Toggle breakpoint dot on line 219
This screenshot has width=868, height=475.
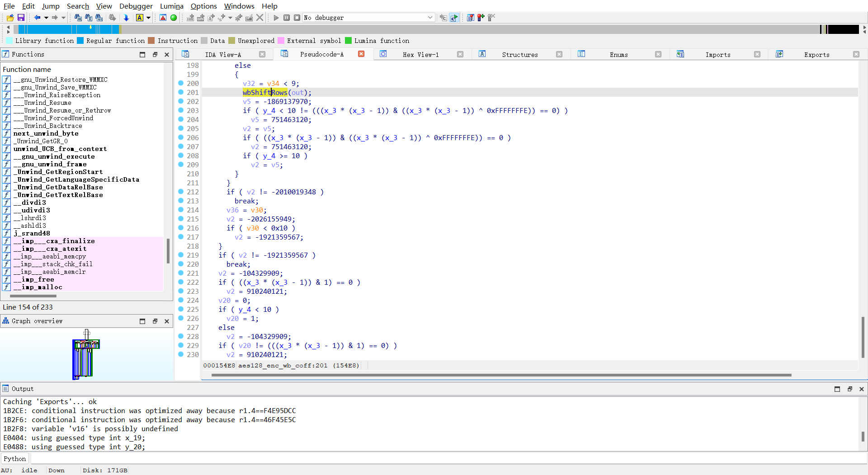pyautogui.click(x=181, y=255)
